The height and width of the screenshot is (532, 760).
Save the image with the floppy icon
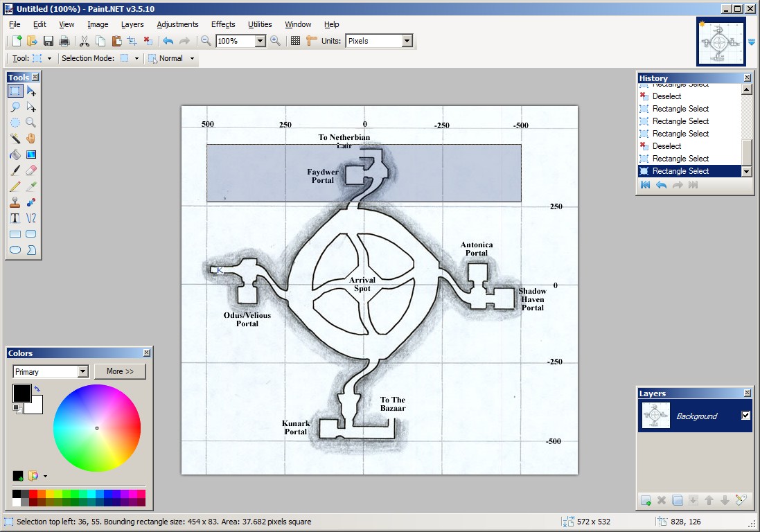click(x=48, y=41)
